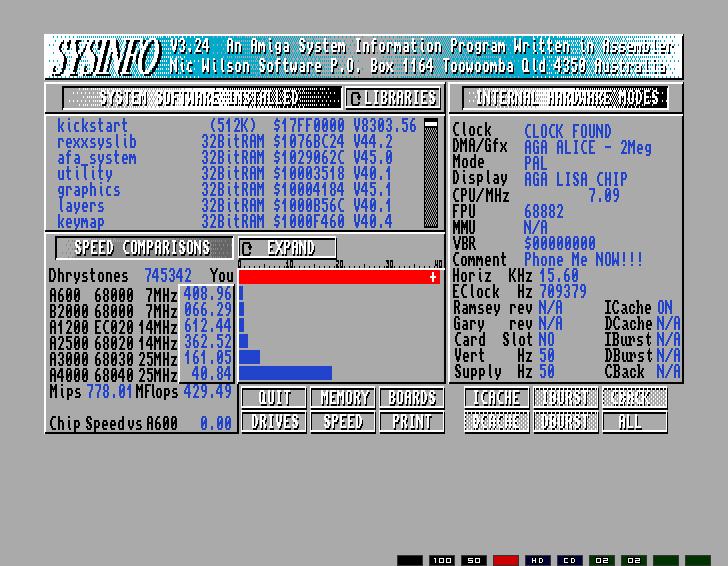Click the blue A4000 speed bar
This screenshot has width=728, height=566.
[x=286, y=373]
